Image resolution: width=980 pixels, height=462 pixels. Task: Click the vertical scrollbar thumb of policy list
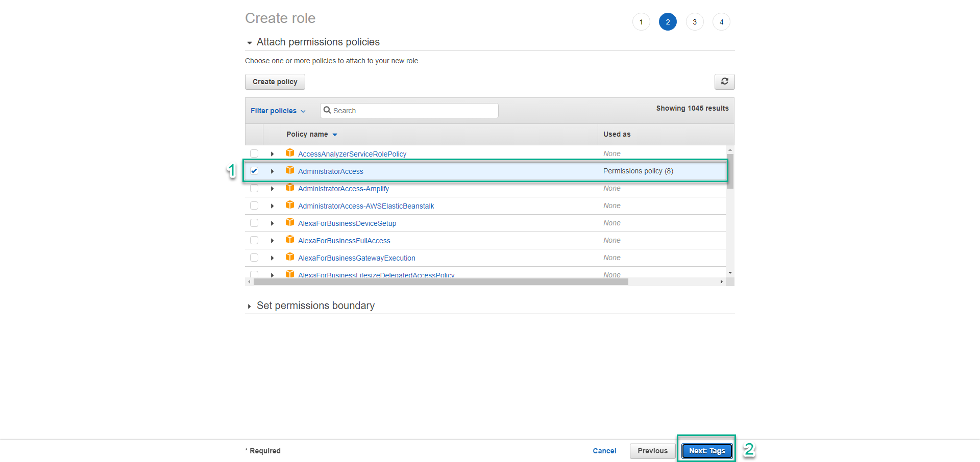click(x=730, y=171)
